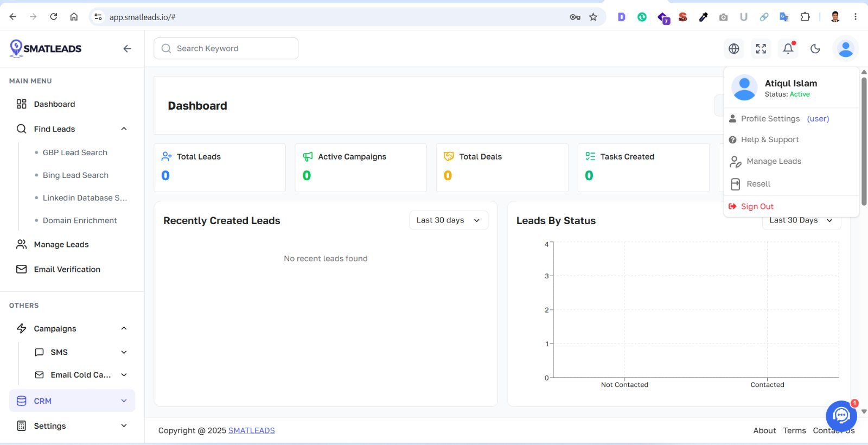Go to browser home page
This screenshot has height=445, width=868.
click(x=74, y=17)
